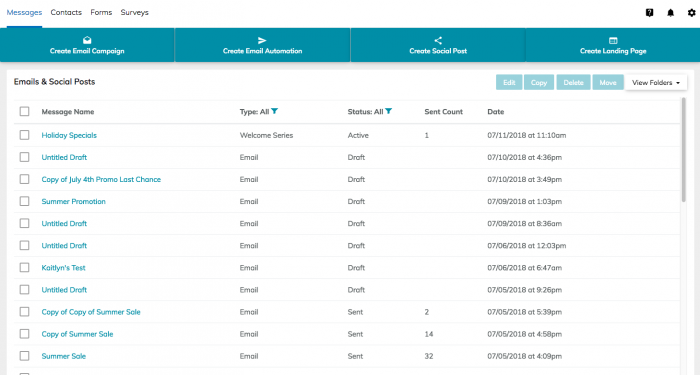Click the Create Landing Page icon
This screenshot has height=375, width=700.
pyautogui.click(x=613, y=40)
